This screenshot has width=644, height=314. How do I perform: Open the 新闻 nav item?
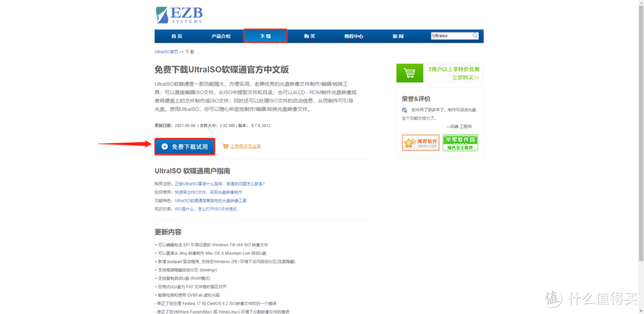click(398, 36)
